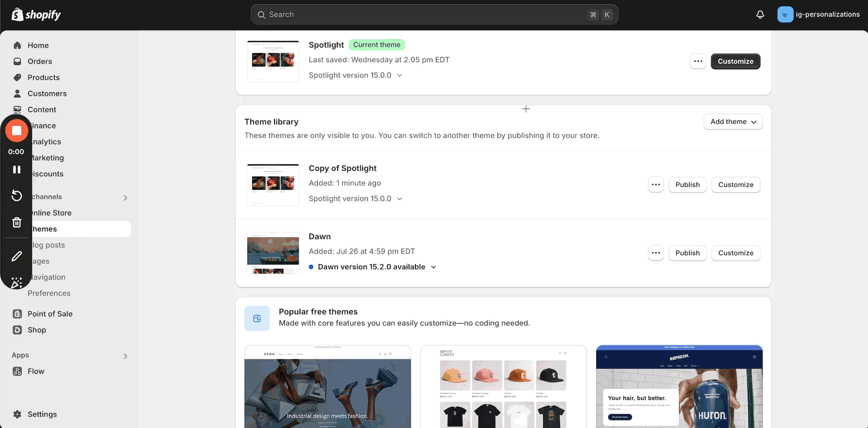Delete the recording with the trash icon

(17, 222)
